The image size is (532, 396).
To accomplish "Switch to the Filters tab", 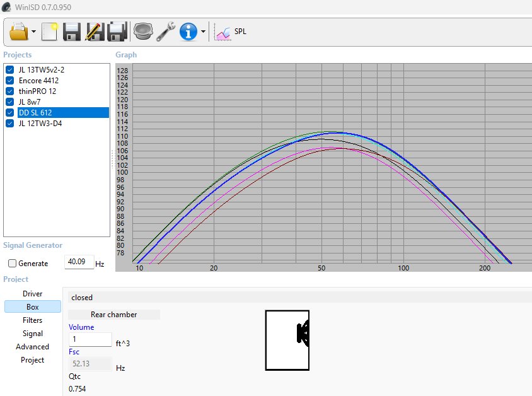I will click(33, 320).
